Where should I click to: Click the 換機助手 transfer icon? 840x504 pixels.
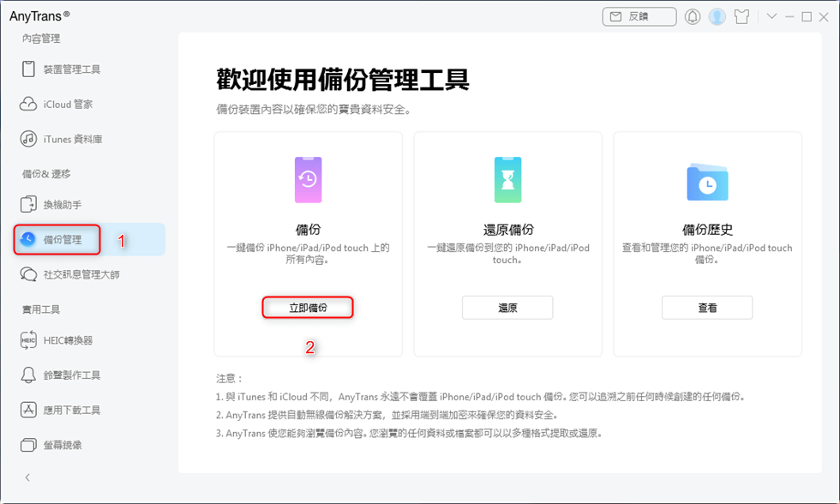coord(28,205)
